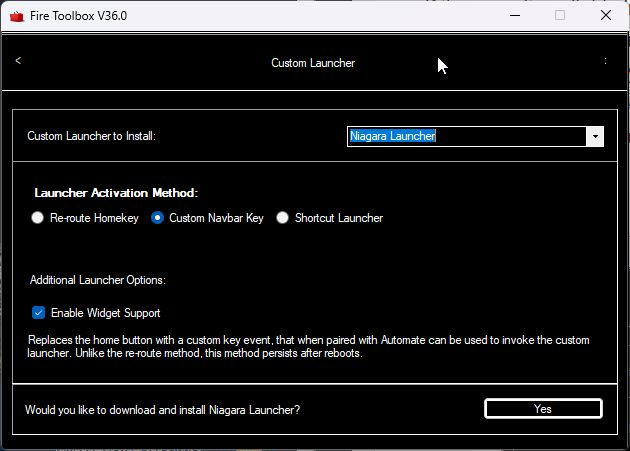Minimize the Fire Toolbox window
Viewport: 630px width, 451px height.
pos(515,16)
